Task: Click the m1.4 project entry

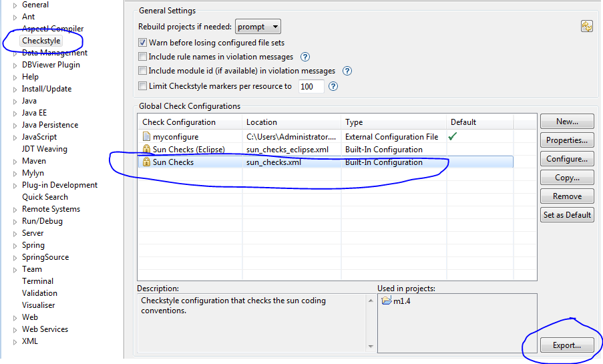Action: point(396,301)
